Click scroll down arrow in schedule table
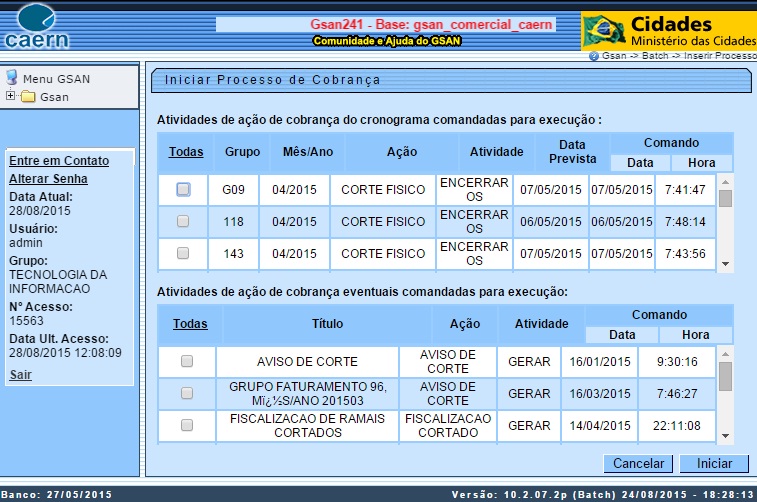This screenshot has width=757, height=502. tap(725, 265)
